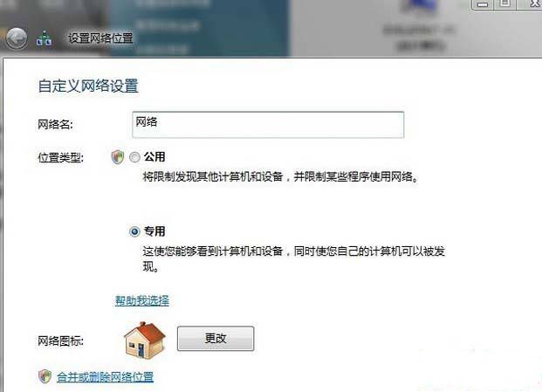Click the 公用 option label text
This screenshot has height=392, width=542.
[x=154, y=157]
